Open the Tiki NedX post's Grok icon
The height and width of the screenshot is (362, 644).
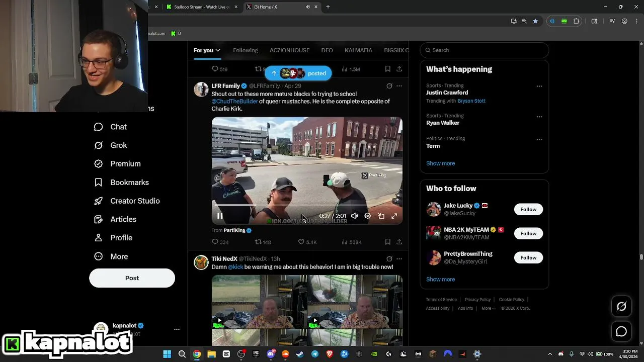pos(389,259)
